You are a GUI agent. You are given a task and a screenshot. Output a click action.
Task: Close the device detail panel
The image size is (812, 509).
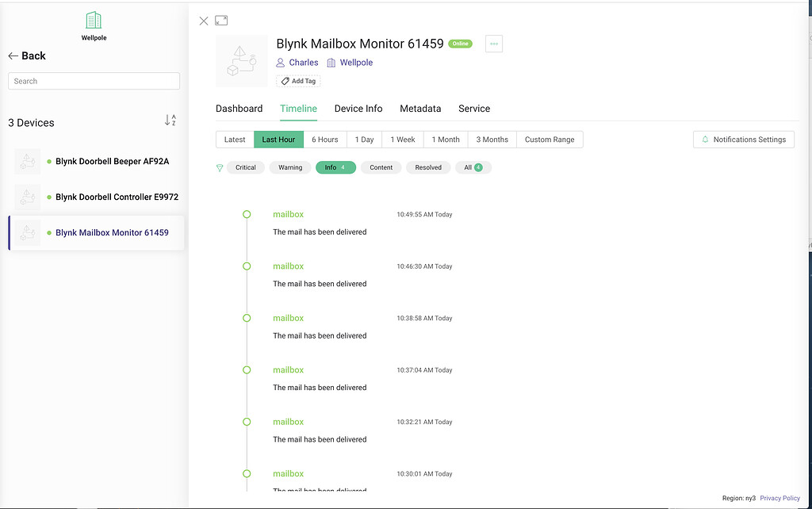pyautogui.click(x=204, y=21)
